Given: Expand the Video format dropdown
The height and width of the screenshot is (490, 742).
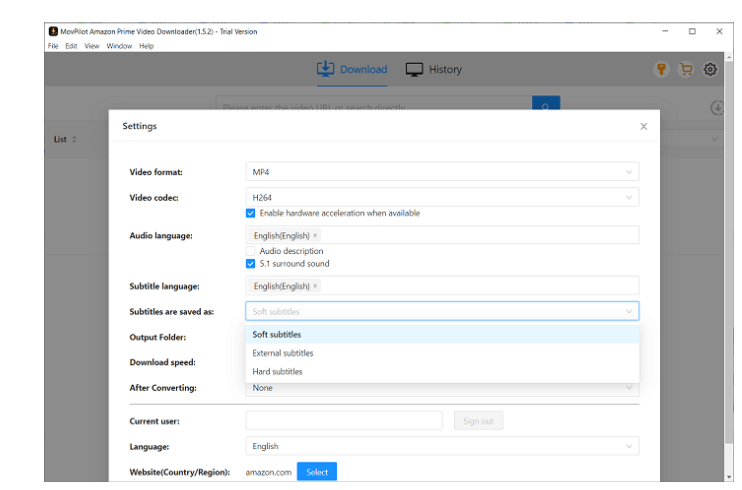Looking at the screenshot, I should (x=441, y=172).
